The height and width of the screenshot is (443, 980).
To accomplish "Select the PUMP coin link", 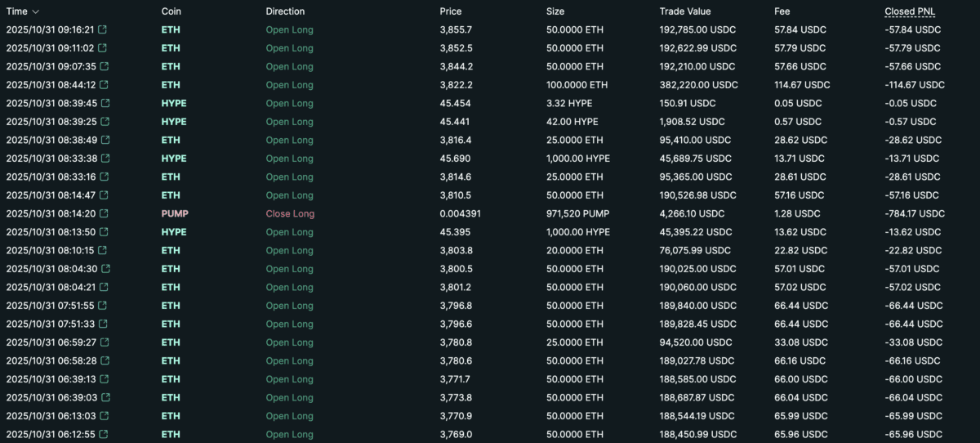I will 175,214.
